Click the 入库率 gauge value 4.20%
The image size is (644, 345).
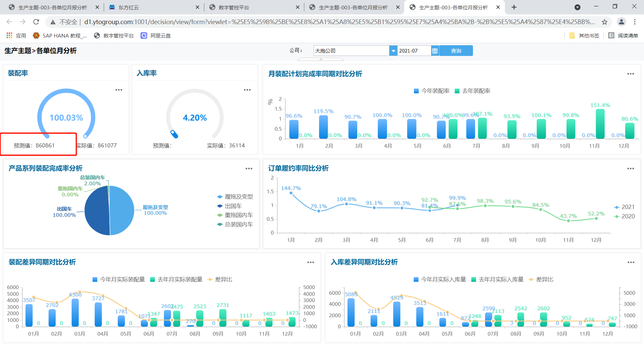pos(195,118)
